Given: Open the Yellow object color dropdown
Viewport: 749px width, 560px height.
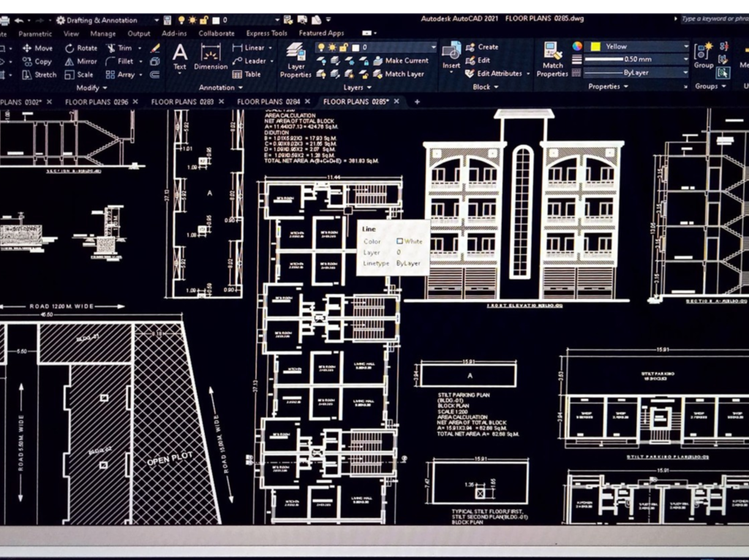Looking at the screenshot, I should [638, 47].
